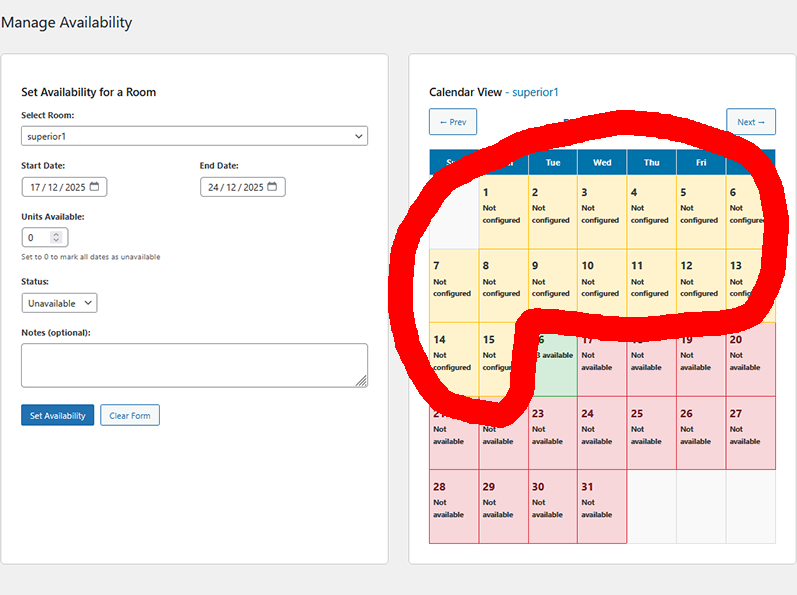Click the Tue column header
The width and height of the screenshot is (797, 595).
coord(553,163)
